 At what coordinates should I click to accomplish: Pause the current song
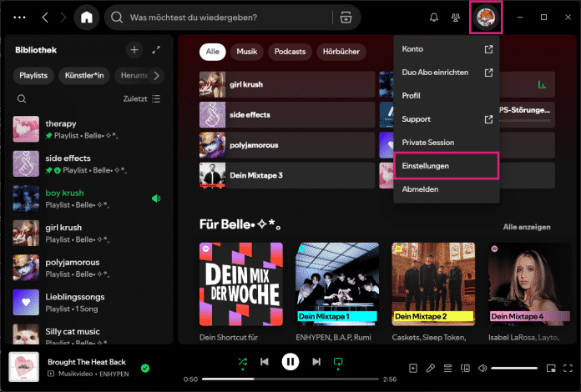coord(290,362)
